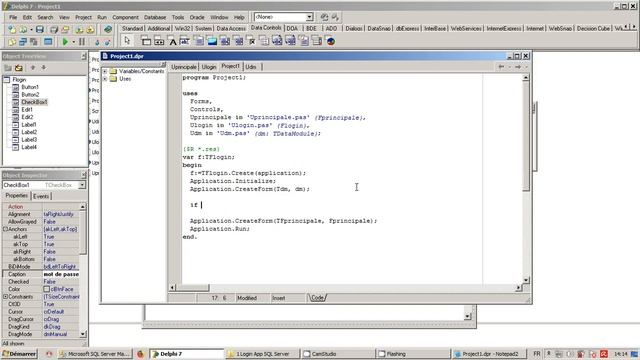Image resolution: width=640 pixels, height=360 pixels.
Task: Run the program with green arrow
Action: point(64,42)
